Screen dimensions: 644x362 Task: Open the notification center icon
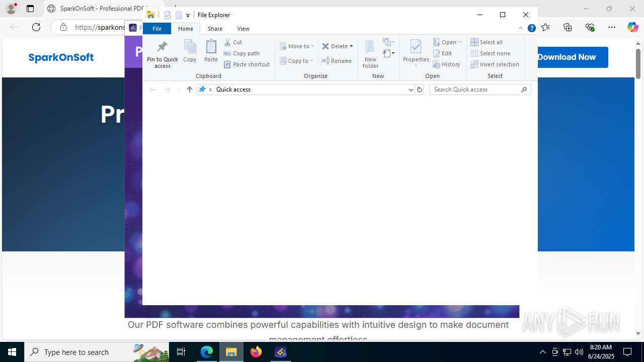tap(627, 352)
